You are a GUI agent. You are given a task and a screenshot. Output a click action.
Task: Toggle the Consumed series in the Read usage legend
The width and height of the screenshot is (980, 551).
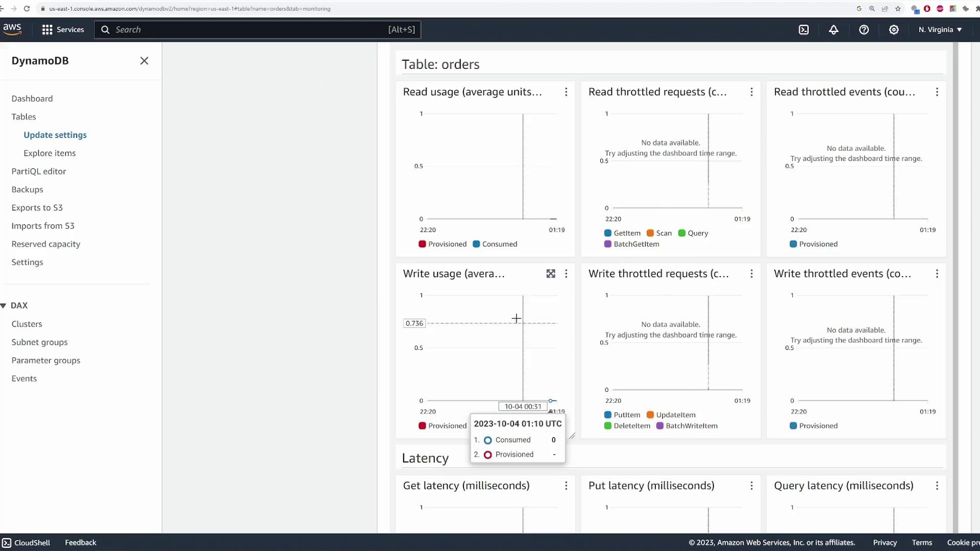(495, 244)
